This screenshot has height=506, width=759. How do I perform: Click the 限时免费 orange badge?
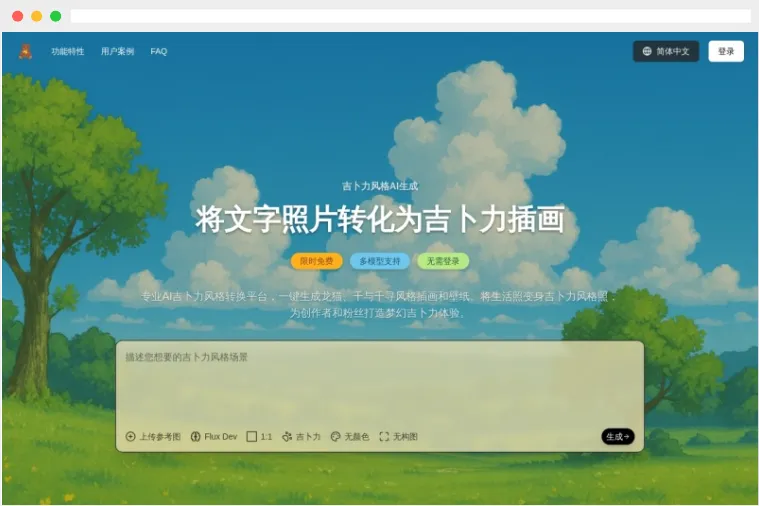tap(316, 261)
